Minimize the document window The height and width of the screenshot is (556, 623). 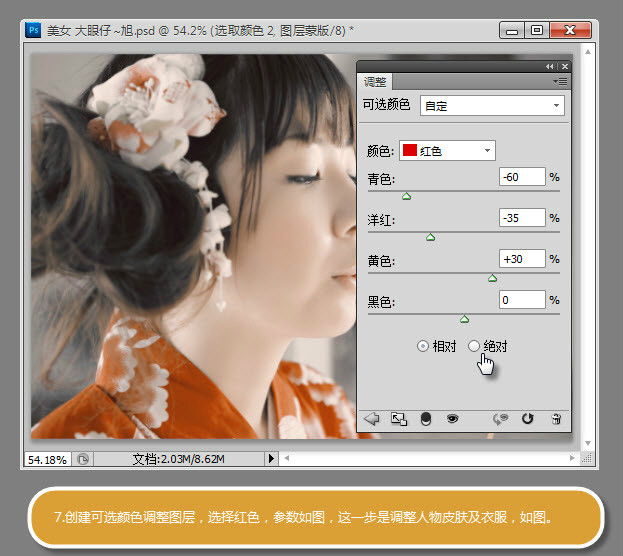[512, 30]
